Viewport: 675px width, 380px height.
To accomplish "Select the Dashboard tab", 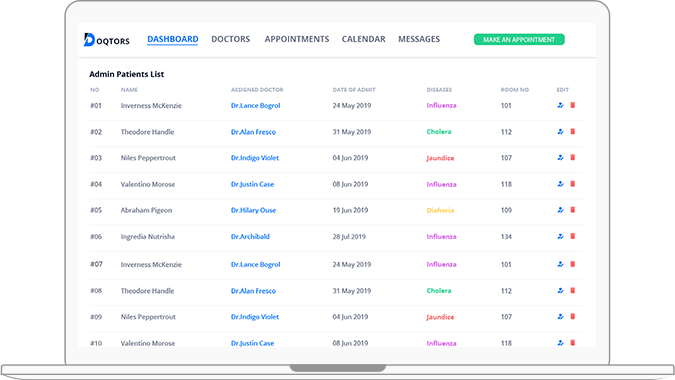I will coord(173,39).
